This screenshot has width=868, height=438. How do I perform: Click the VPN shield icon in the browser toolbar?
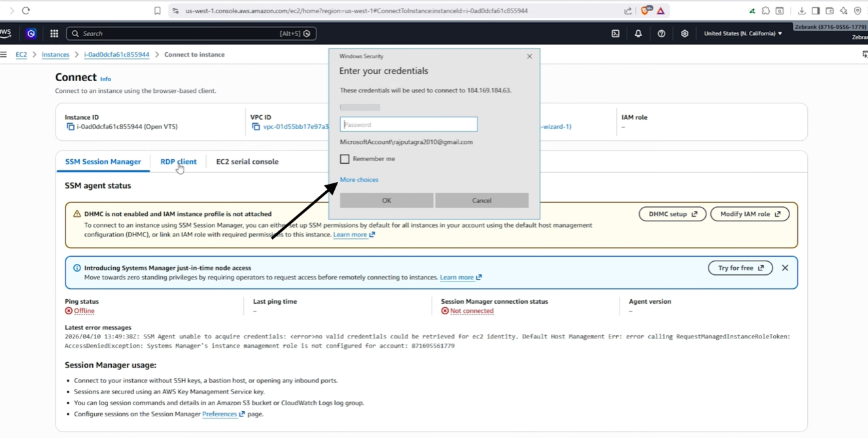(x=858, y=10)
